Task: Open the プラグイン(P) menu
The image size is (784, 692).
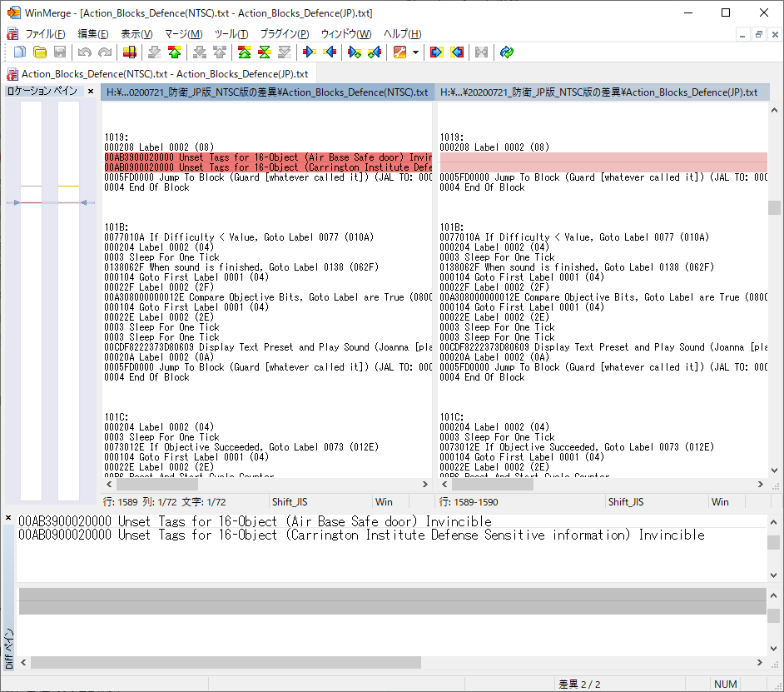Action: click(x=284, y=34)
